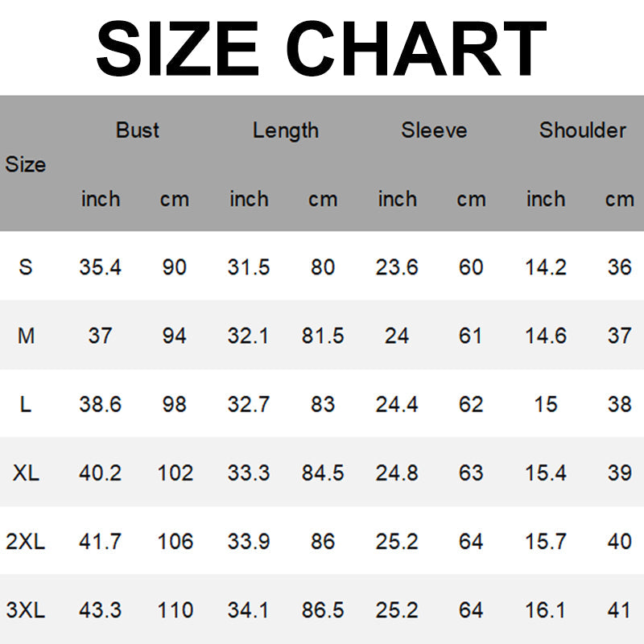Click the 2XL size row label
The height and width of the screenshot is (644, 644).
click(x=26, y=542)
